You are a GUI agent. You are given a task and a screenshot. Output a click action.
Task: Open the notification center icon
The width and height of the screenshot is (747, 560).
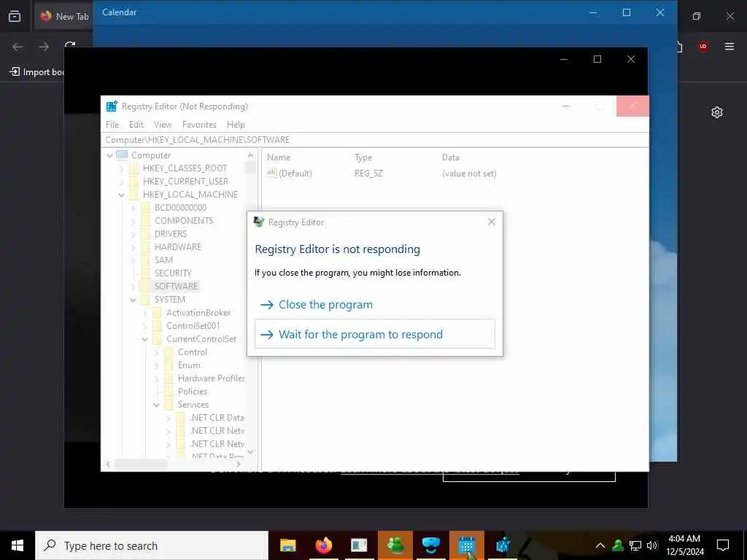(x=723, y=545)
